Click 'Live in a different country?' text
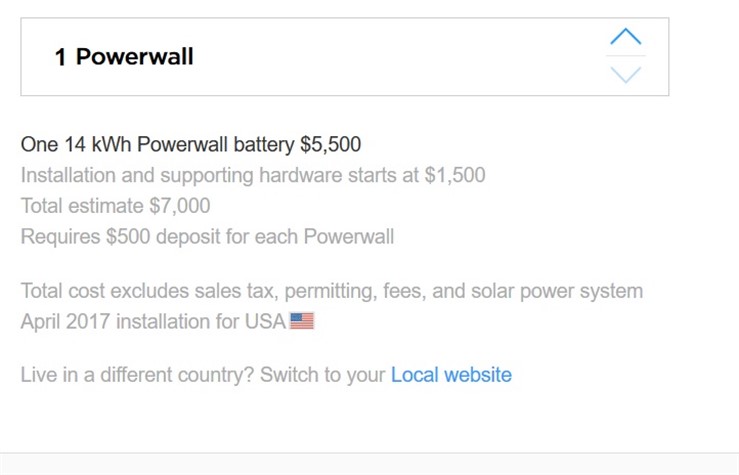Viewport: 739px width, 475px height. (137, 375)
